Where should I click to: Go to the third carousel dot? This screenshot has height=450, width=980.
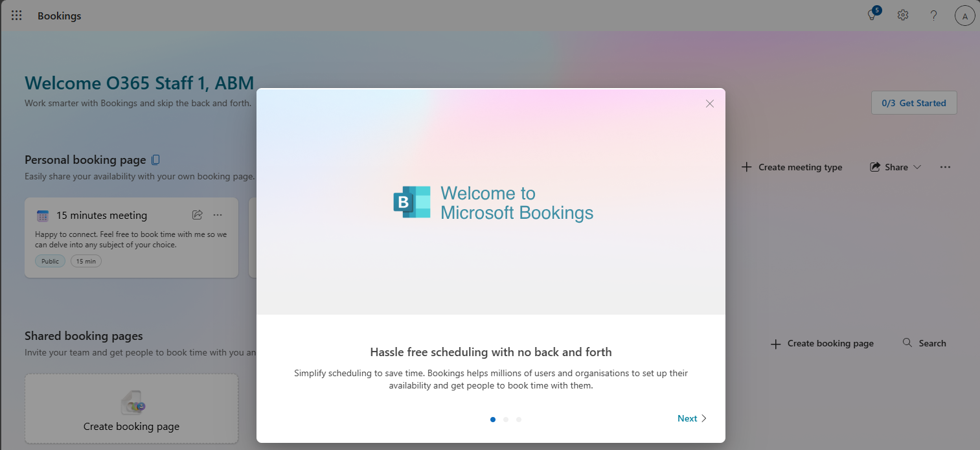click(x=519, y=420)
